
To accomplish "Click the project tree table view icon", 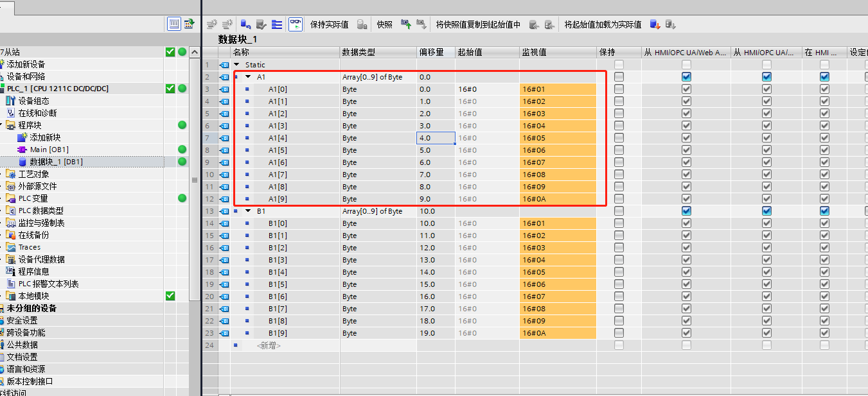I will 189,24.
